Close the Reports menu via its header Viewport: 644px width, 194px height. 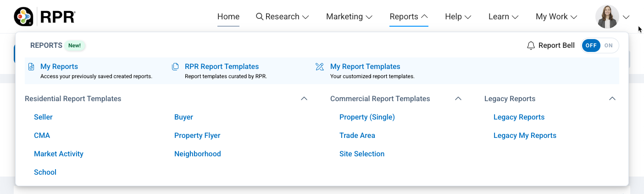(408, 17)
